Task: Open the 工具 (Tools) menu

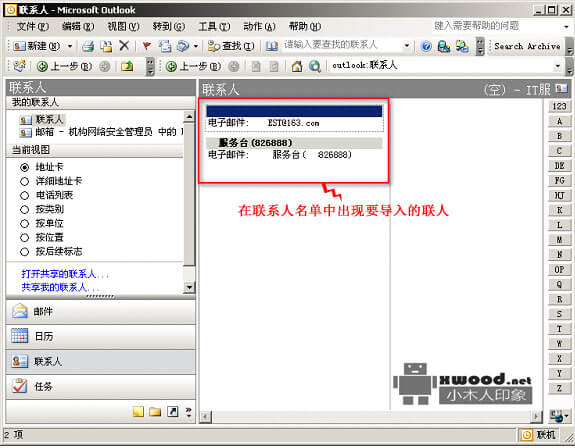Action: (214, 26)
